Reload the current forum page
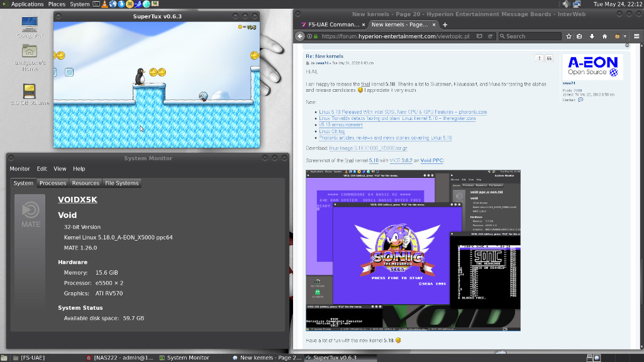This screenshot has height=362, width=644. pos(490,36)
